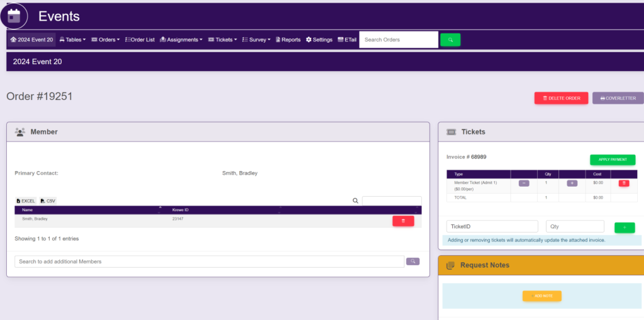Expand the Assignments dropdown menu
Viewport: 644px width, 320px height.
[x=181, y=40]
